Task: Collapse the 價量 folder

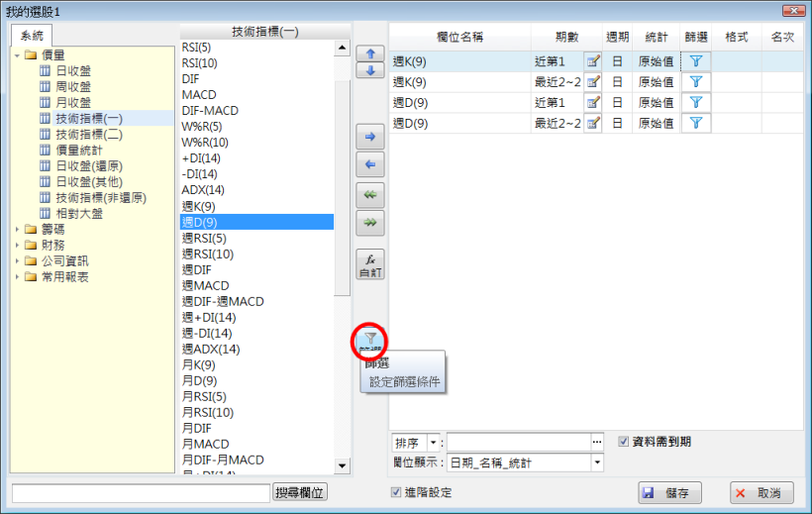Action: tap(17, 54)
